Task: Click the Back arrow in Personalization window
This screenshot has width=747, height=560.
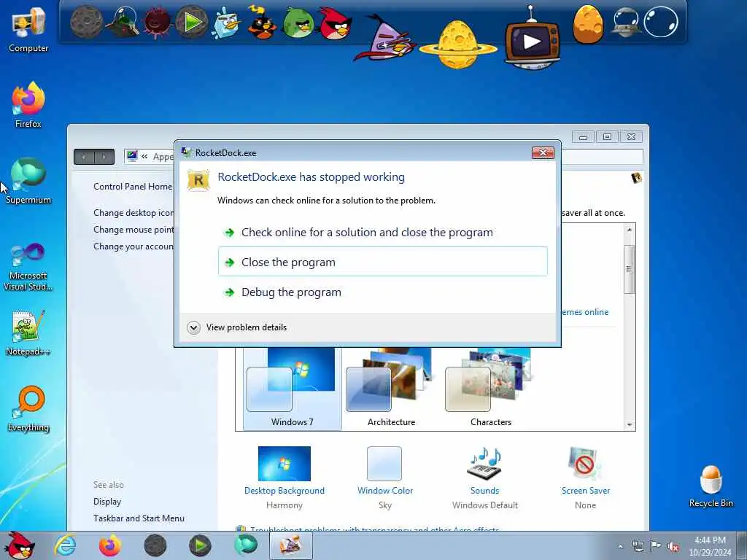Action: pyautogui.click(x=84, y=156)
